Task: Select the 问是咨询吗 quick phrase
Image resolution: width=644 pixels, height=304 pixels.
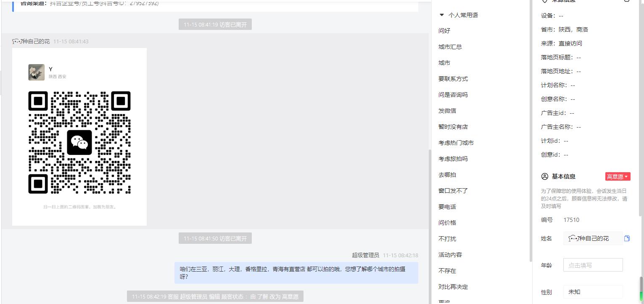Action: [453, 95]
